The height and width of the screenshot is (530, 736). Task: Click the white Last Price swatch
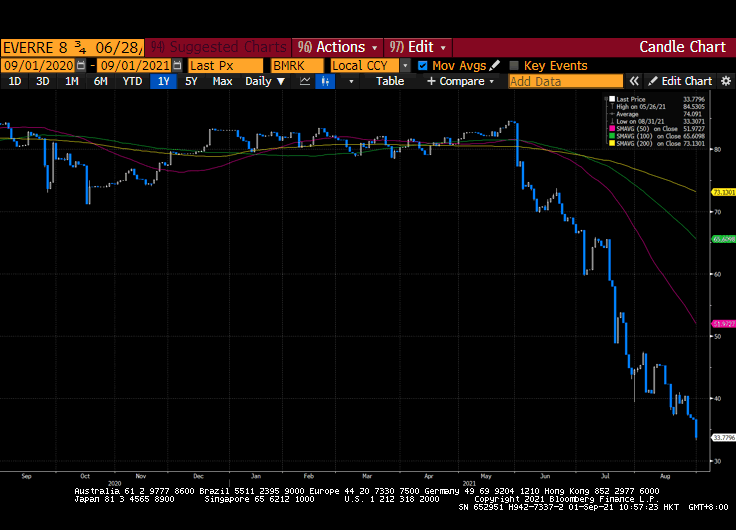[x=612, y=99]
